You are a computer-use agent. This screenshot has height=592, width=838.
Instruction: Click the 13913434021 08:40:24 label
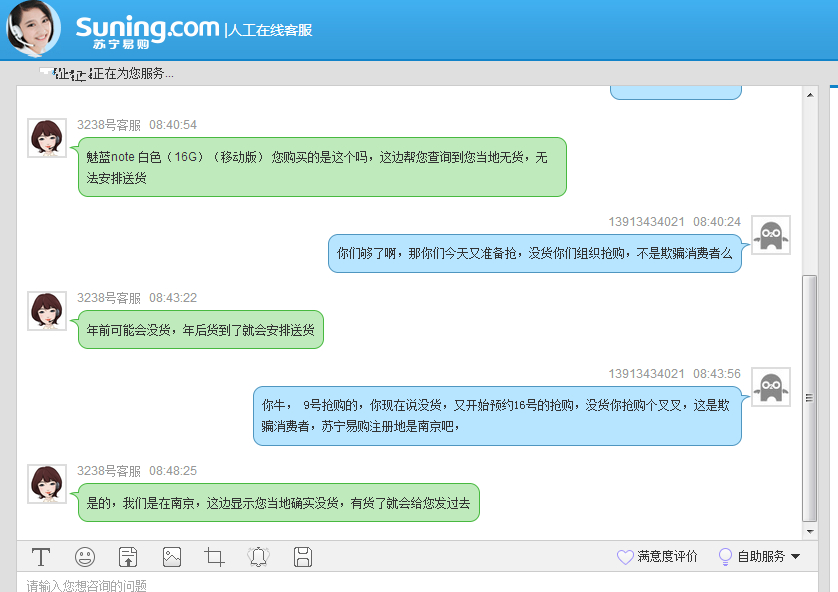click(674, 222)
